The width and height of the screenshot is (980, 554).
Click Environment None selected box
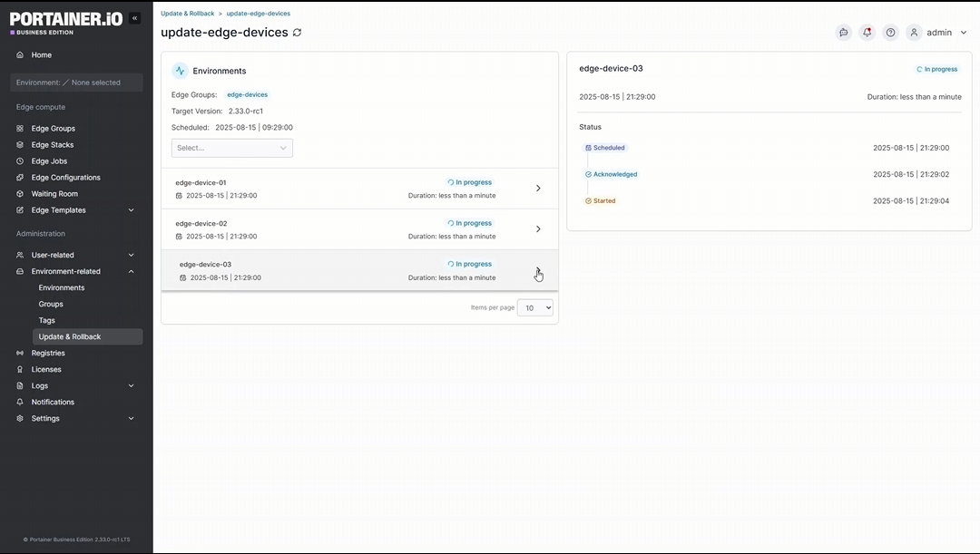point(76,83)
